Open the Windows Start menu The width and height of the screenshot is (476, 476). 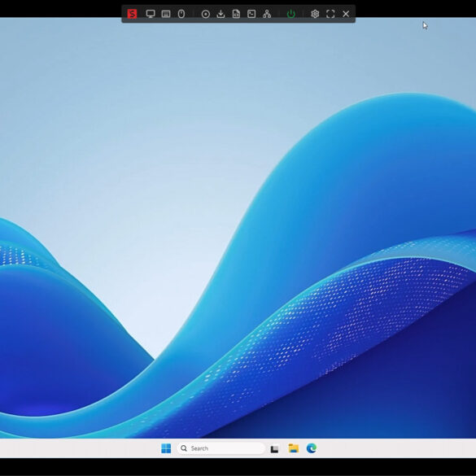pyautogui.click(x=166, y=448)
